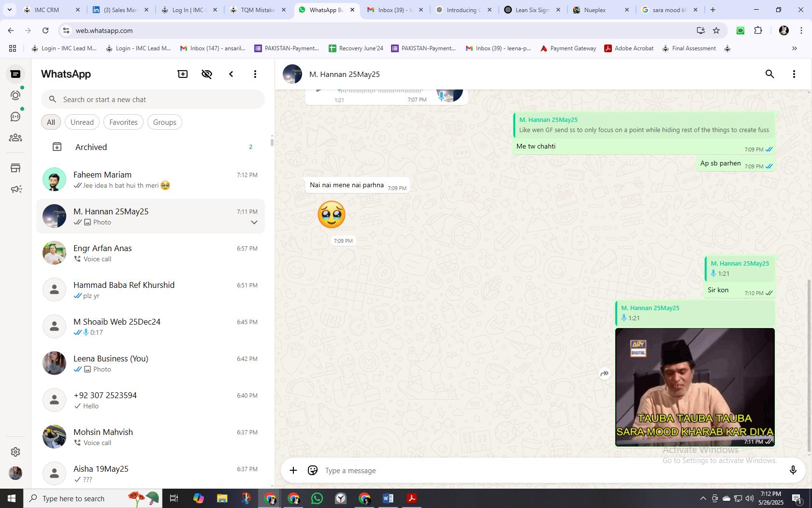Seek in voice message waveform slider

[x=380, y=91]
